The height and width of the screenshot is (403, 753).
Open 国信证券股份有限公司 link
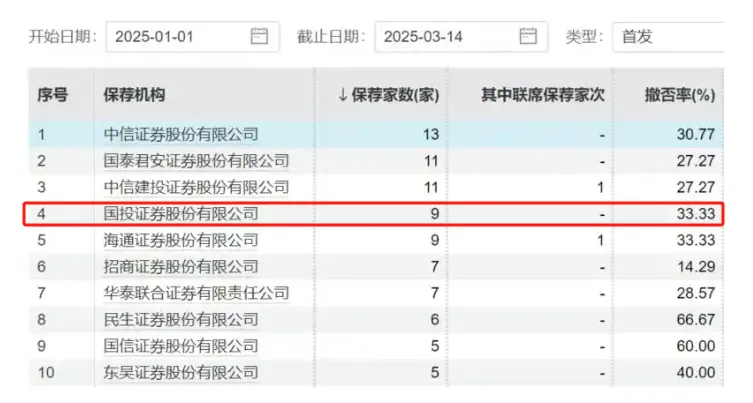tap(181, 346)
